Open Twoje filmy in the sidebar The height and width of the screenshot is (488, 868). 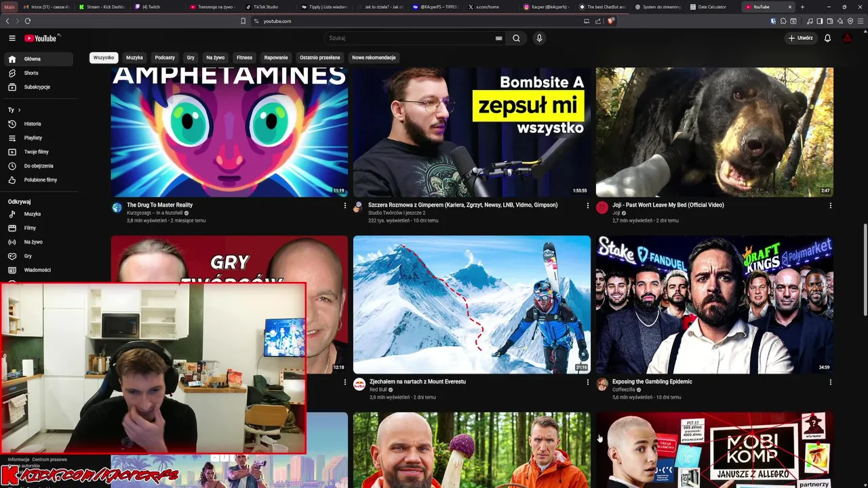tap(38, 152)
